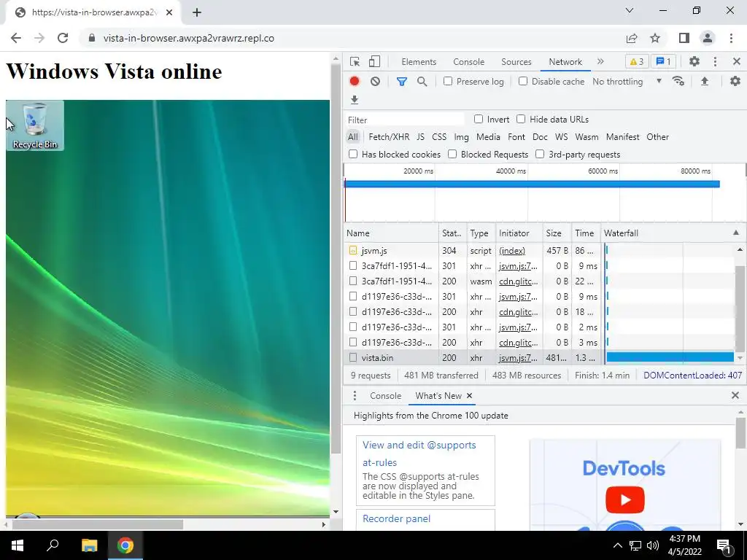Screen dimensions: 747x560
Task: Click the import HAR upload icon
Action: click(x=705, y=82)
